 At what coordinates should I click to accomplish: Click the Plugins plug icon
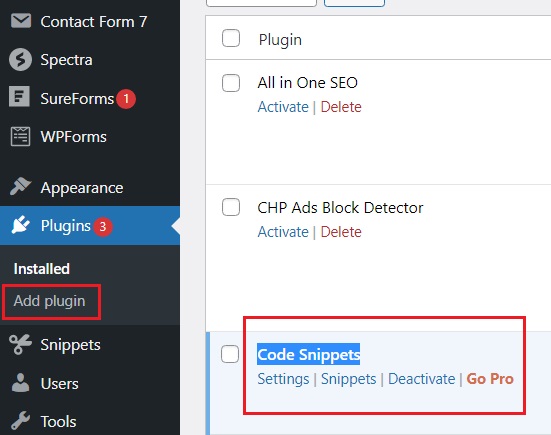pos(20,225)
